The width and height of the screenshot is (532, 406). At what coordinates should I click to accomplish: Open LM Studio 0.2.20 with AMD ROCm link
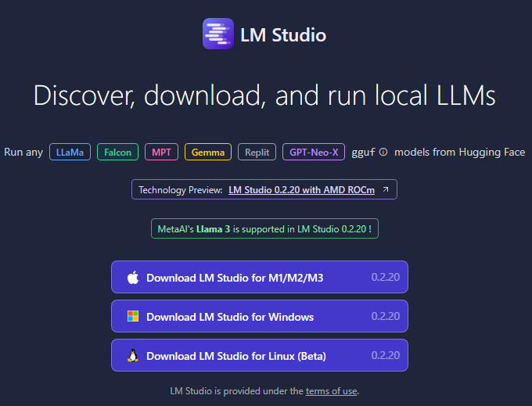tap(302, 190)
